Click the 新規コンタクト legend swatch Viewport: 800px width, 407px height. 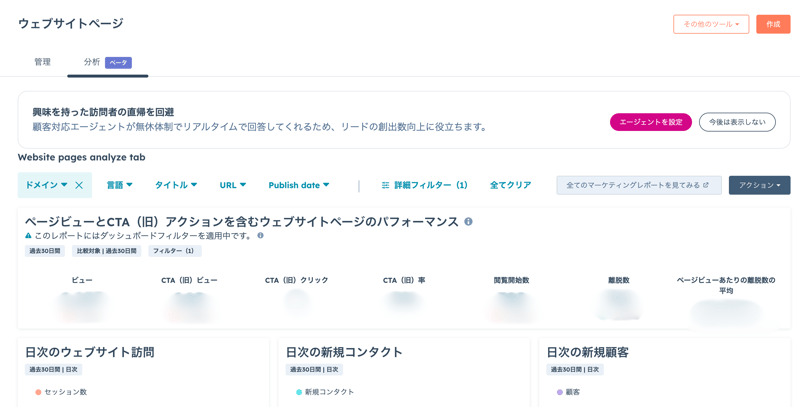[299, 392]
